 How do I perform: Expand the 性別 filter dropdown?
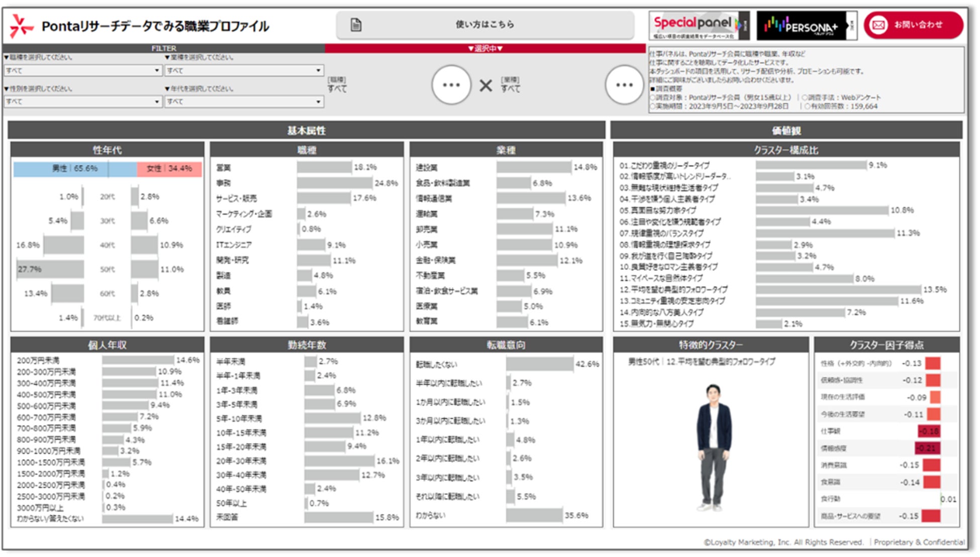click(x=83, y=101)
